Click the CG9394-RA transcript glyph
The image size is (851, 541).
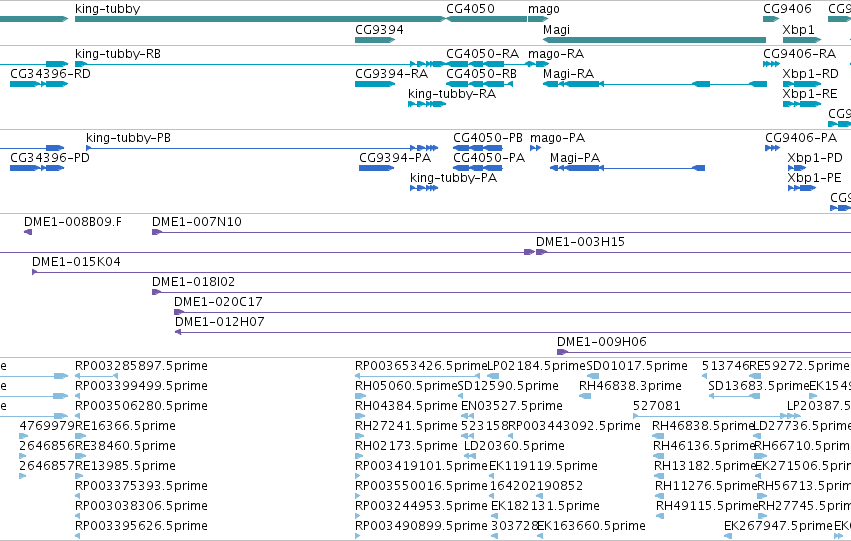tap(375, 84)
